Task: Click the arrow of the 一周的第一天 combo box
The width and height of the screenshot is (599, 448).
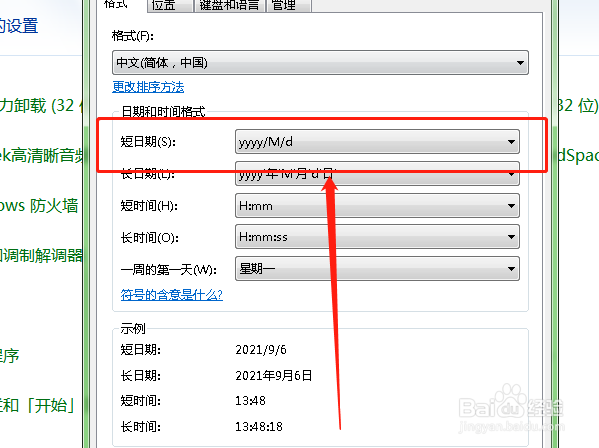Action: tap(511, 269)
